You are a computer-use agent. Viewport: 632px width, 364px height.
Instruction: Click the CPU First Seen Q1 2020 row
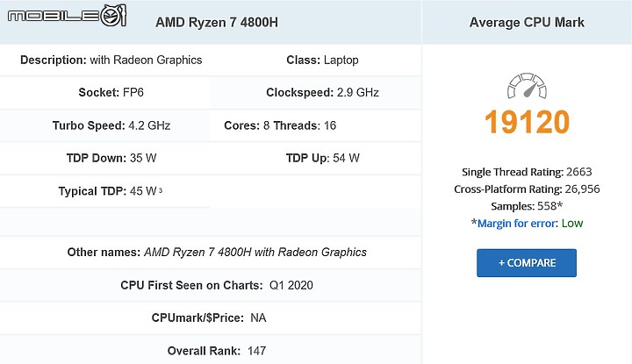tap(211, 285)
